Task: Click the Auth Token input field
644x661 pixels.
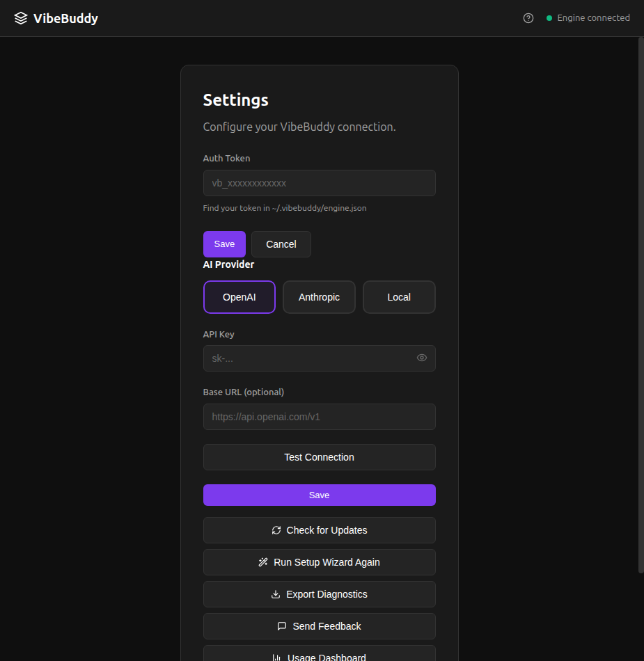Action: point(319,183)
